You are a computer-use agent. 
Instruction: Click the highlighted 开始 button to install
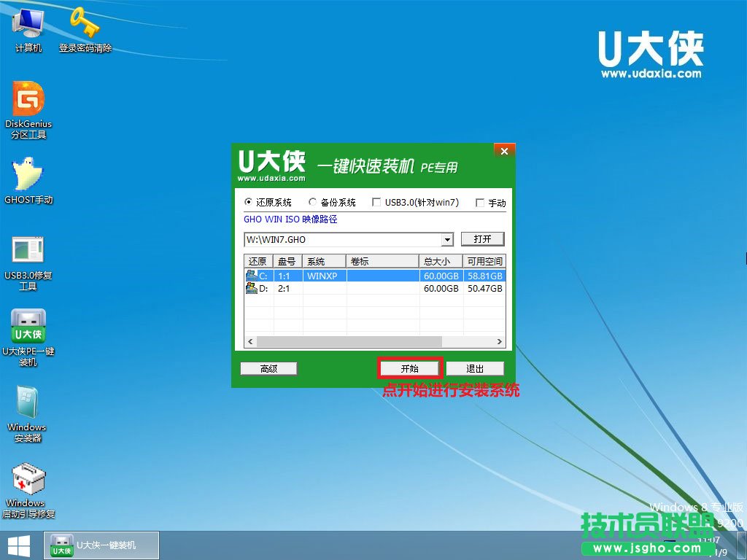(x=409, y=368)
